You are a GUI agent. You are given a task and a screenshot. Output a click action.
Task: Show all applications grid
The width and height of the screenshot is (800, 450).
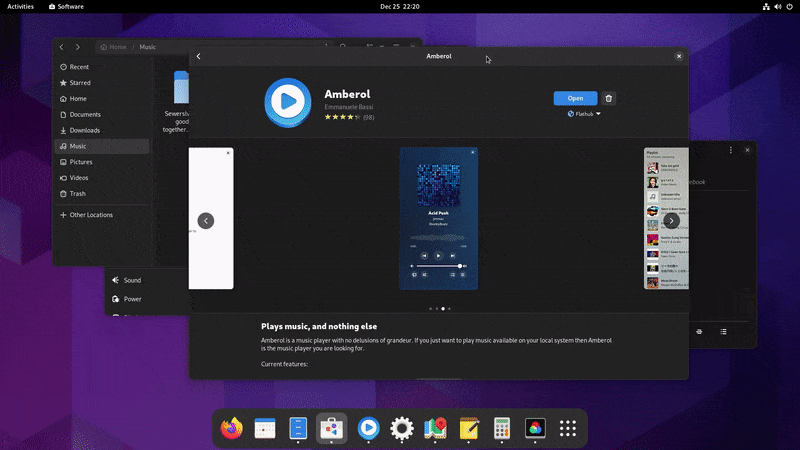coord(568,428)
